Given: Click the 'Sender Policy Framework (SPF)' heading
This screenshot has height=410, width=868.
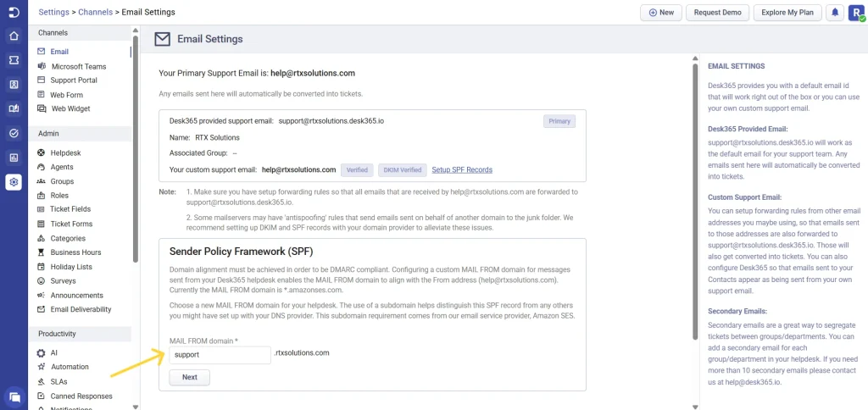Looking at the screenshot, I should click(x=242, y=252).
